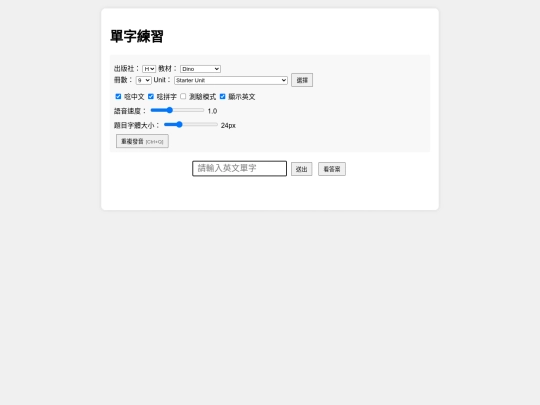Screen dimensions: 540x405
Task: Uncheck the 唸中文 checkbox
Action: click(x=118, y=96)
